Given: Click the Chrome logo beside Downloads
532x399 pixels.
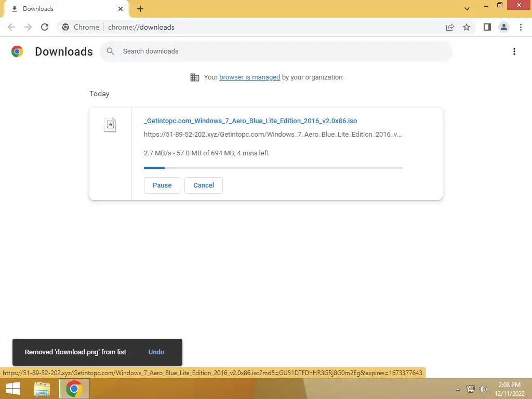Looking at the screenshot, I should [17, 51].
